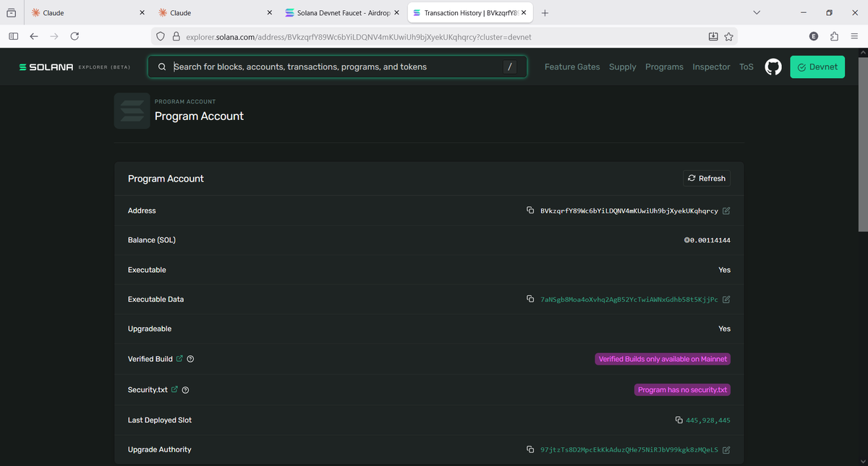Open the ToS page
The image size is (868, 466).
pyautogui.click(x=746, y=67)
